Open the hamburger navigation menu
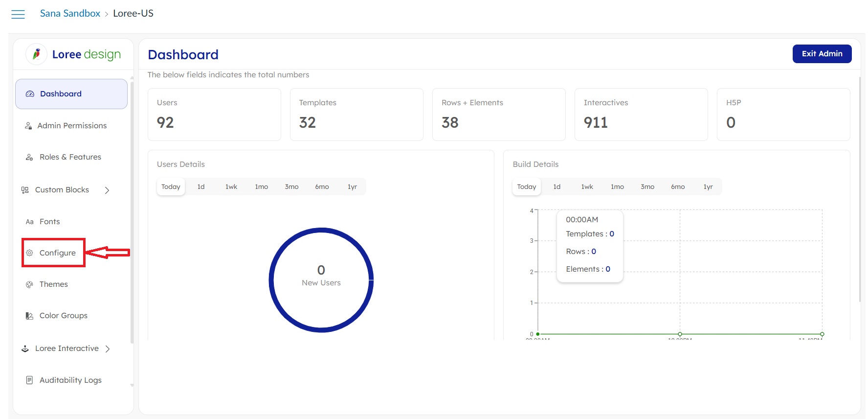Screen dimensions: 868x419 tap(18, 14)
